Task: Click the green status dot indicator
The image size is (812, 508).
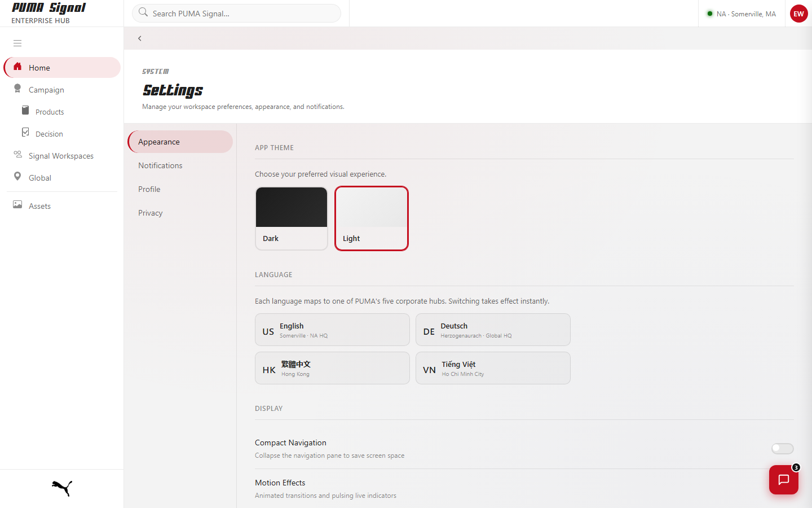Action: (710, 14)
